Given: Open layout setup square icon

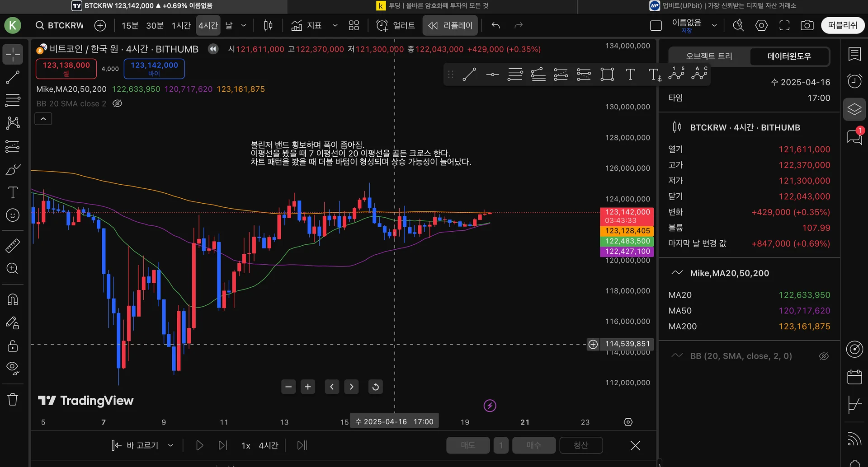Looking at the screenshot, I should click(x=656, y=25).
